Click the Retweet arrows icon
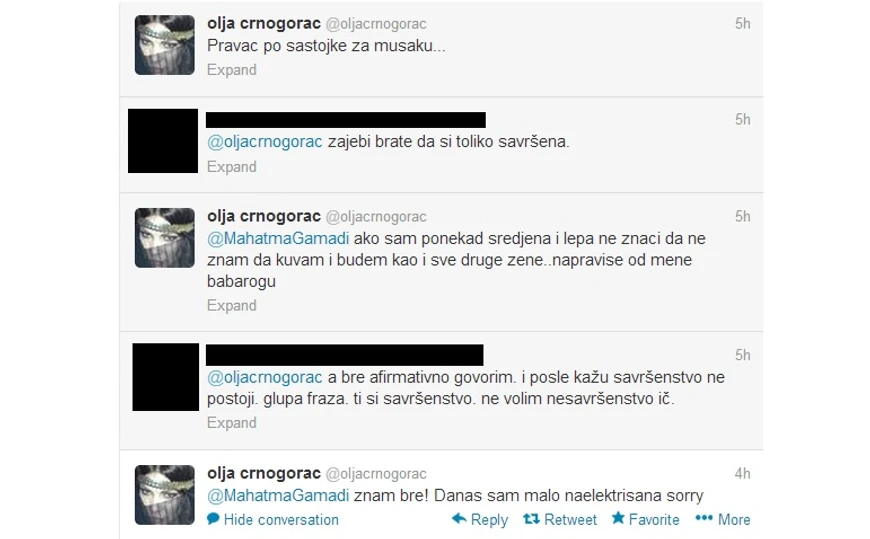 coord(531,519)
